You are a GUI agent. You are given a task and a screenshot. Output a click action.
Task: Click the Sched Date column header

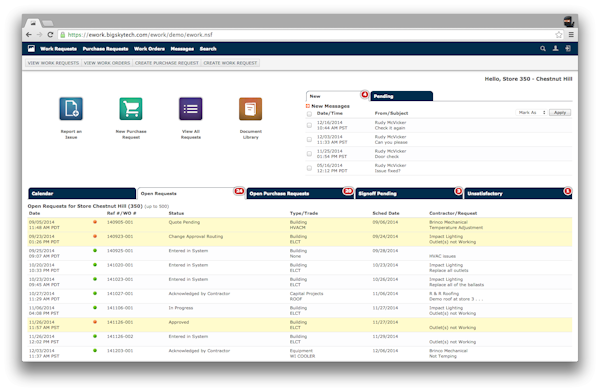tap(386, 213)
